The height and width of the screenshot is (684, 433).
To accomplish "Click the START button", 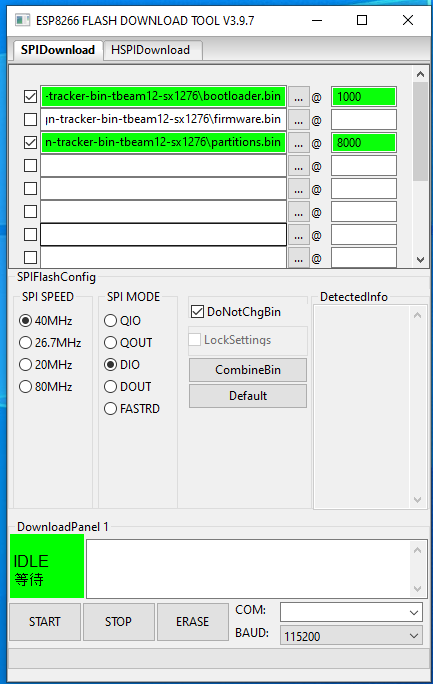I will click(45, 622).
